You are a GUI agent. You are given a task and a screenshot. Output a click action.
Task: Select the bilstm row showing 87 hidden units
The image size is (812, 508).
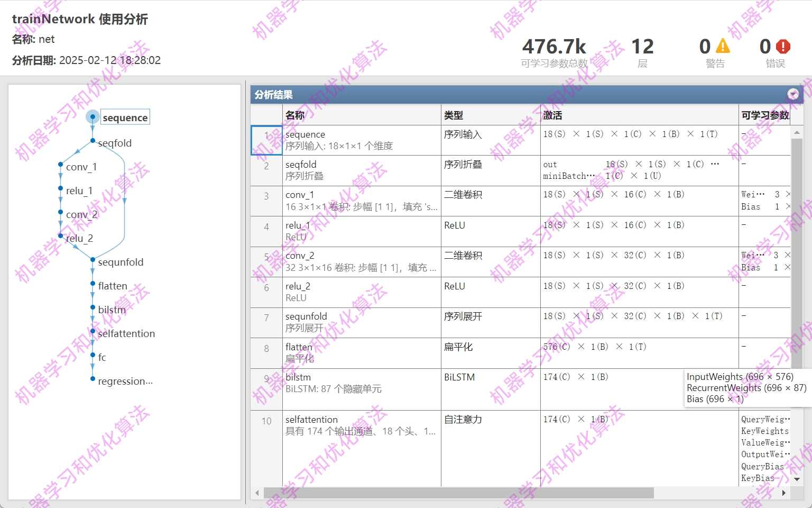click(370, 389)
